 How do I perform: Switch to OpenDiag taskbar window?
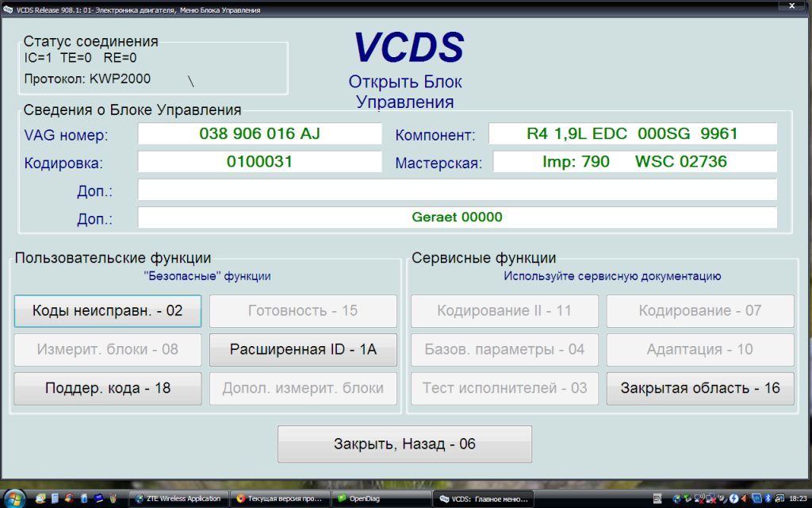click(x=381, y=498)
